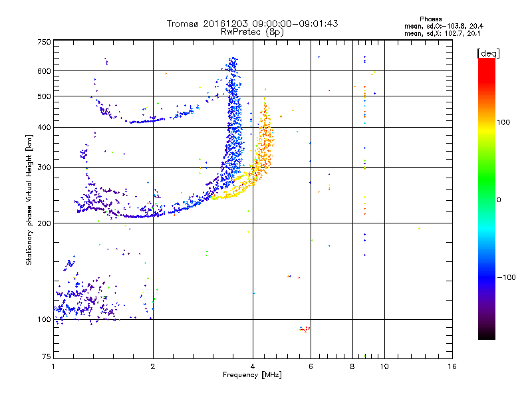The width and height of the screenshot is (532, 399).
Task: Click the dense blue O-mode vertical trace near 3.5 MHz
Action: pos(233,122)
